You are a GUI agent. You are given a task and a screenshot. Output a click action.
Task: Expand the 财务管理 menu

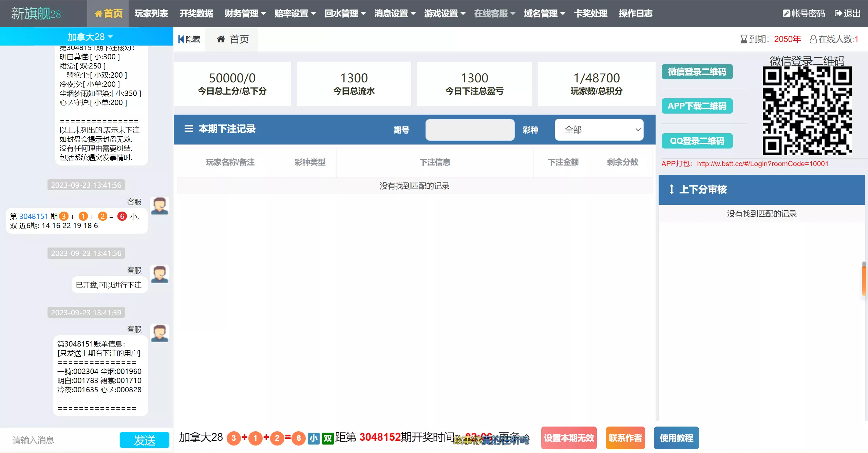245,14
